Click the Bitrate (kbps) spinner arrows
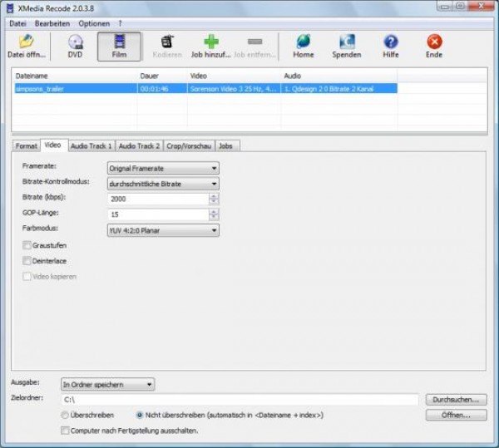The image size is (499, 448). 214,199
